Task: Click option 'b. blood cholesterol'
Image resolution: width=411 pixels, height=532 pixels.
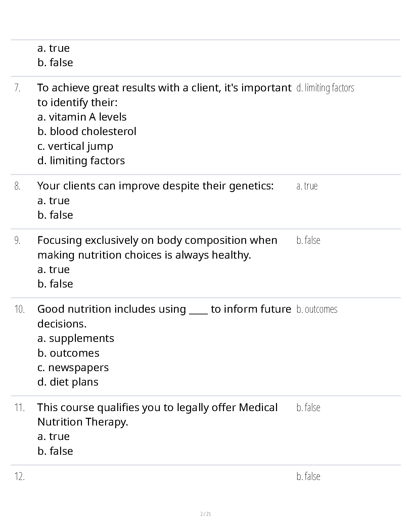Action: click(x=87, y=131)
